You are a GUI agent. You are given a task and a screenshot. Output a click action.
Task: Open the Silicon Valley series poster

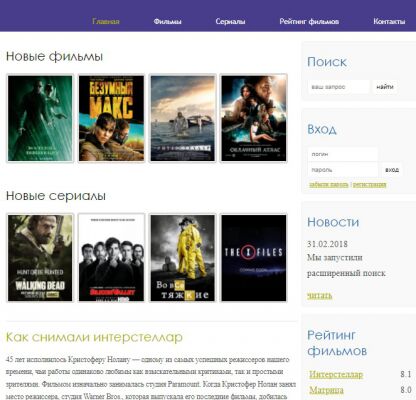(111, 258)
